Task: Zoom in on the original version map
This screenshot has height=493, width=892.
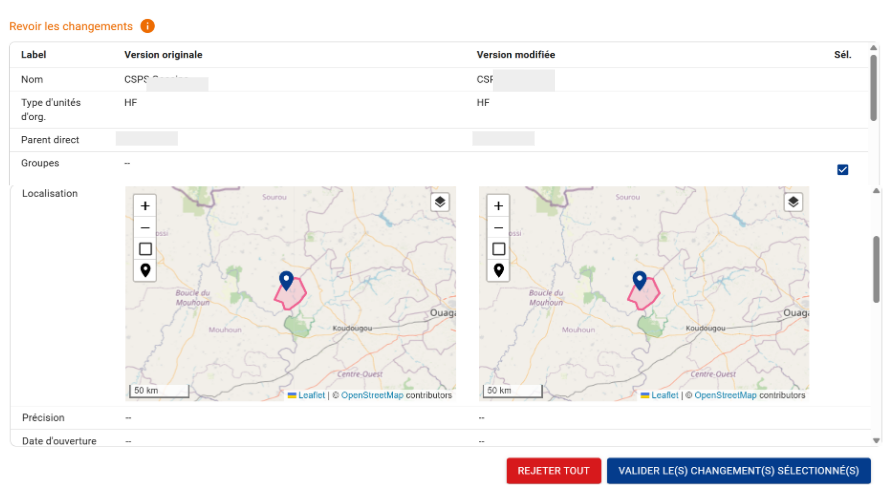Action: click(x=145, y=206)
